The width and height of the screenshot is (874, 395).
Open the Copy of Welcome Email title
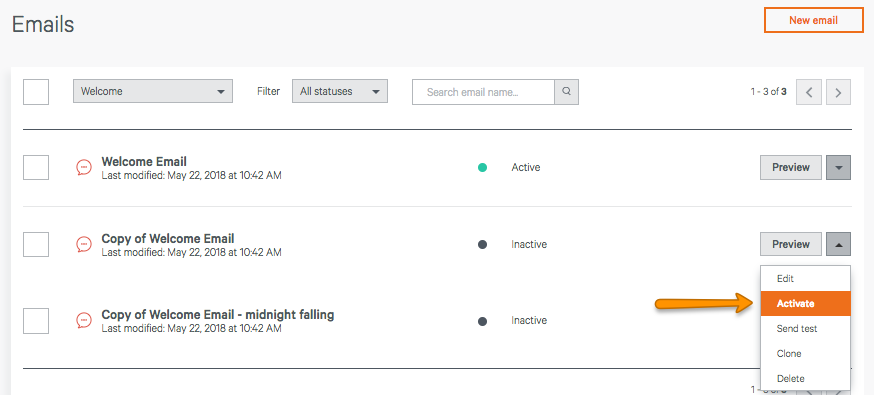[x=168, y=238]
